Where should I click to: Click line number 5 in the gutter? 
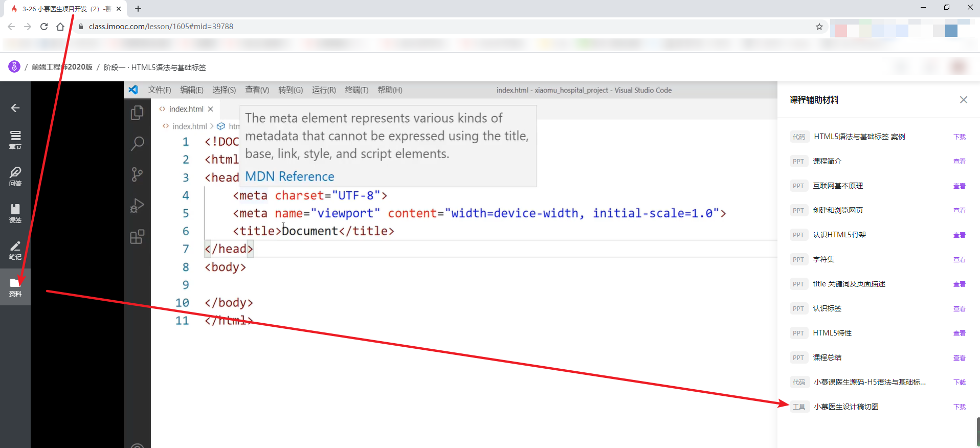coord(186,213)
